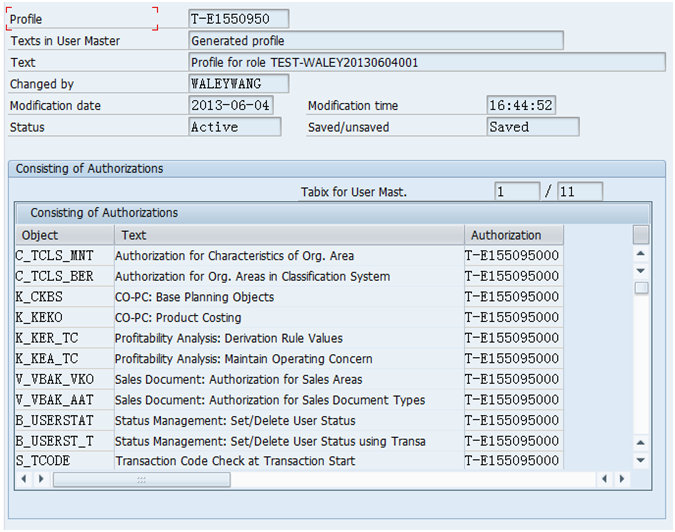Click 'Sales Document: Authorization for Sales Document Types'
Viewport: 675px width, 532px height.
click(x=270, y=400)
